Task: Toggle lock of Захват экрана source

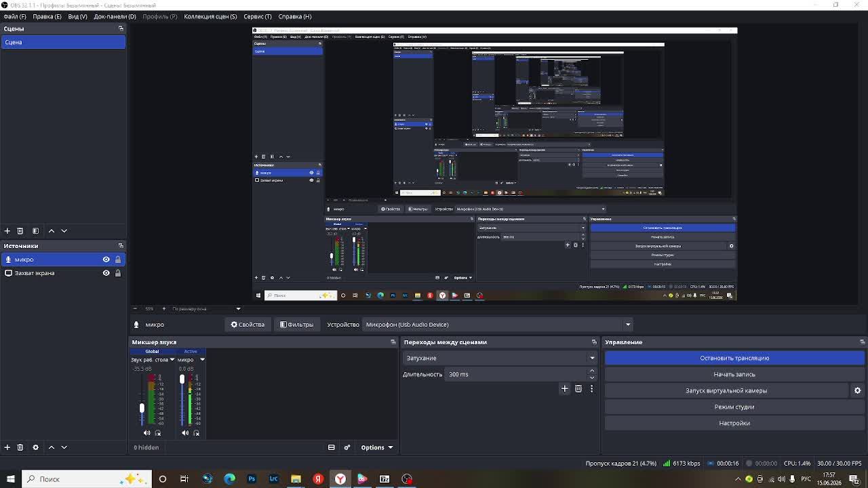Action: click(x=117, y=273)
